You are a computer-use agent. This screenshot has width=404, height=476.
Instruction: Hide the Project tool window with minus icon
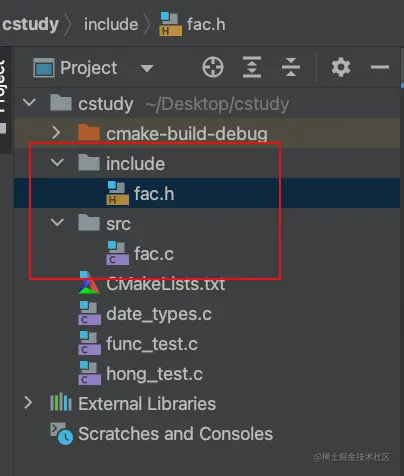pos(380,67)
